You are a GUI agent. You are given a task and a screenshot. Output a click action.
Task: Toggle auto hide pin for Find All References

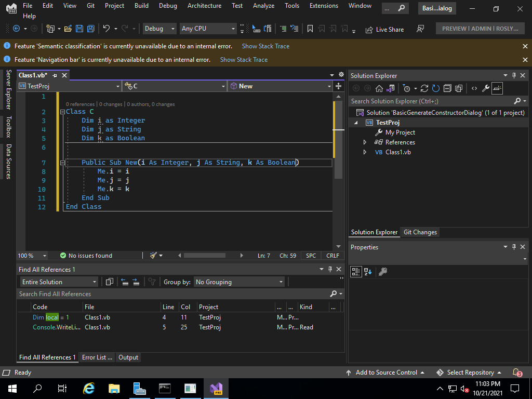coord(330,269)
